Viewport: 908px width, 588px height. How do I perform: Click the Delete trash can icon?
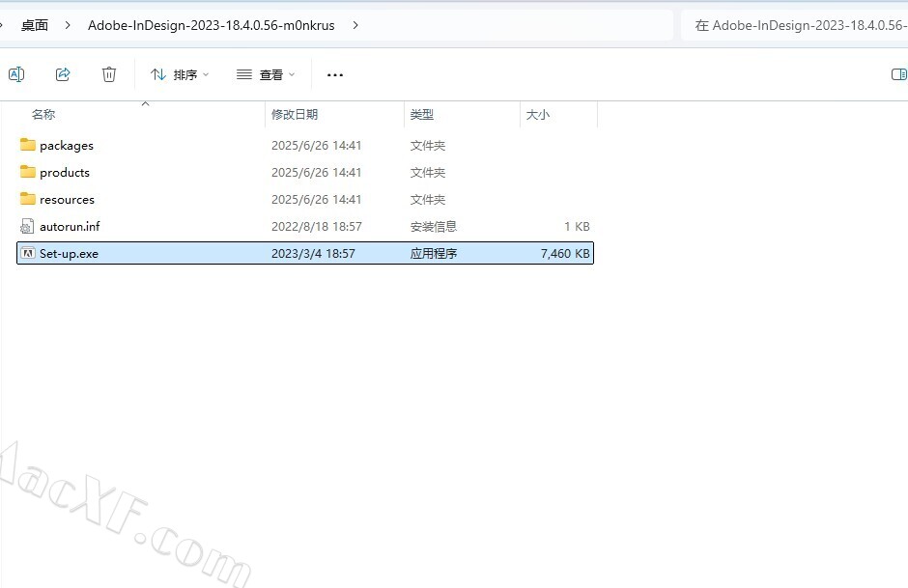pyautogui.click(x=109, y=74)
